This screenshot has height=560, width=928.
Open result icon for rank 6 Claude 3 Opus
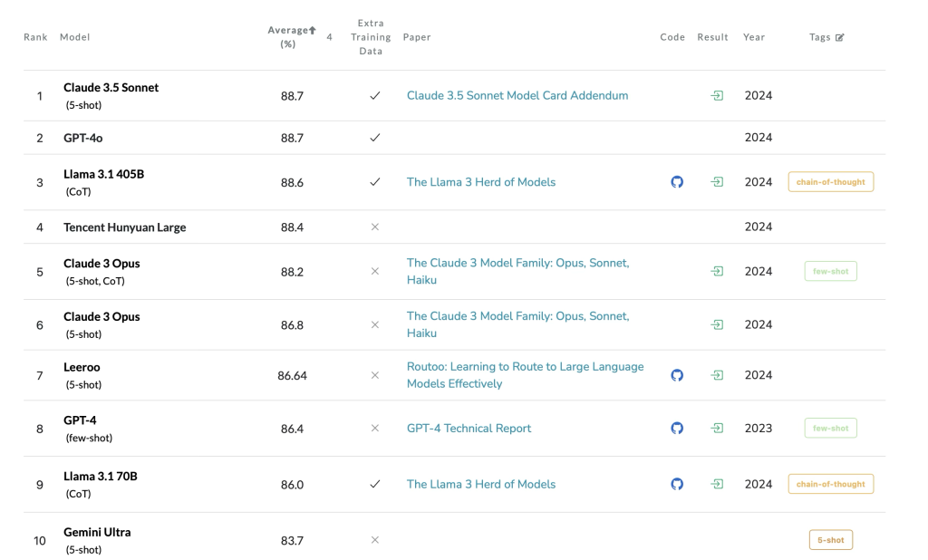tap(717, 324)
